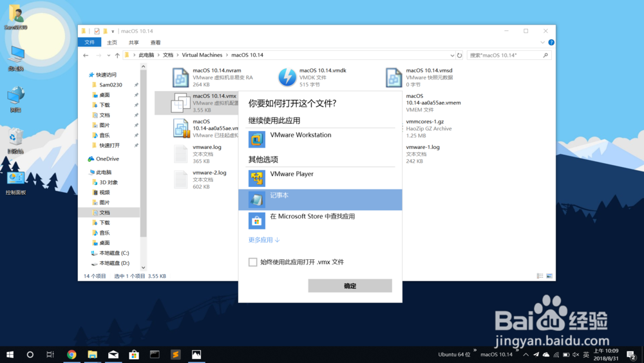Image resolution: width=644 pixels, height=363 pixels.
Task: Open Cortana search circle
Action: click(x=30, y=355)
